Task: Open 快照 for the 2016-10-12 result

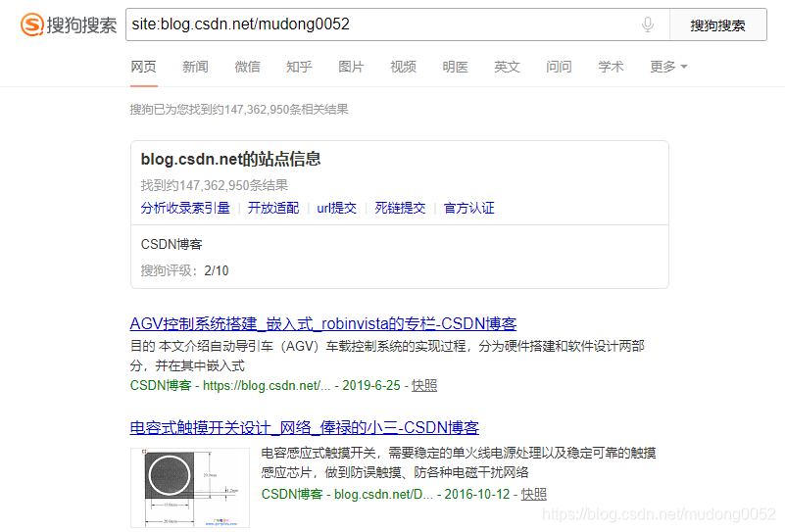Action: tap(534, 494)
